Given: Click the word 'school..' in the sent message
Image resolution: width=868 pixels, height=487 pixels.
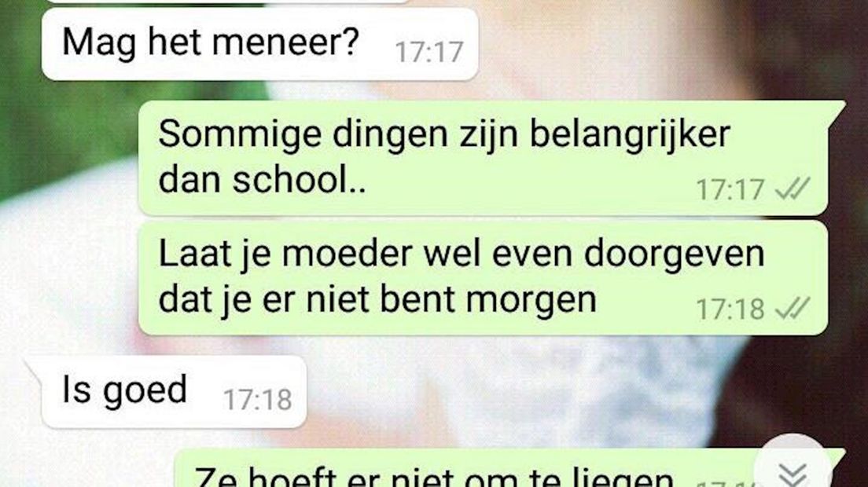Looking at the screenshot, I should (x=299, y=180).
